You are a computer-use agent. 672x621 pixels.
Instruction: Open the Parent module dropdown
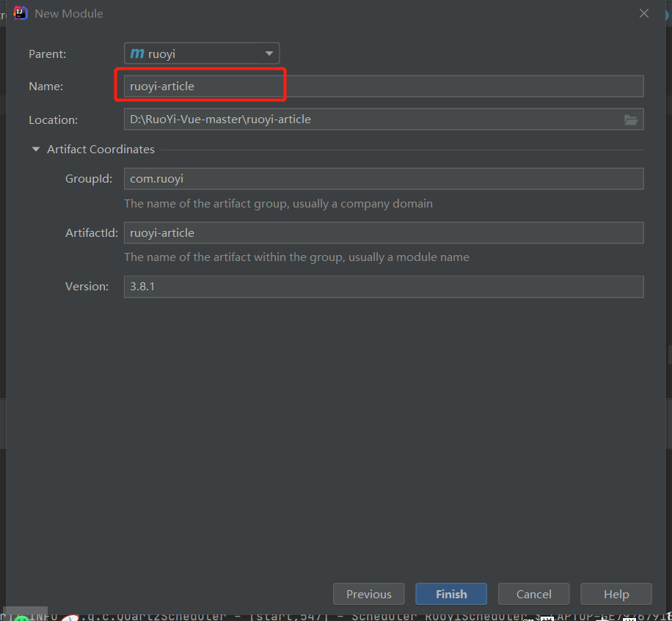(x=202, y=54)
